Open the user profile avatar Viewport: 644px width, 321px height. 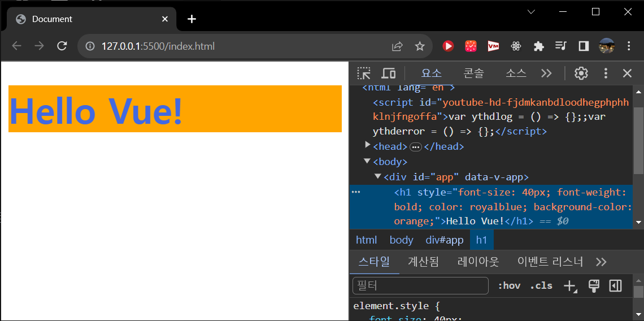607,46
